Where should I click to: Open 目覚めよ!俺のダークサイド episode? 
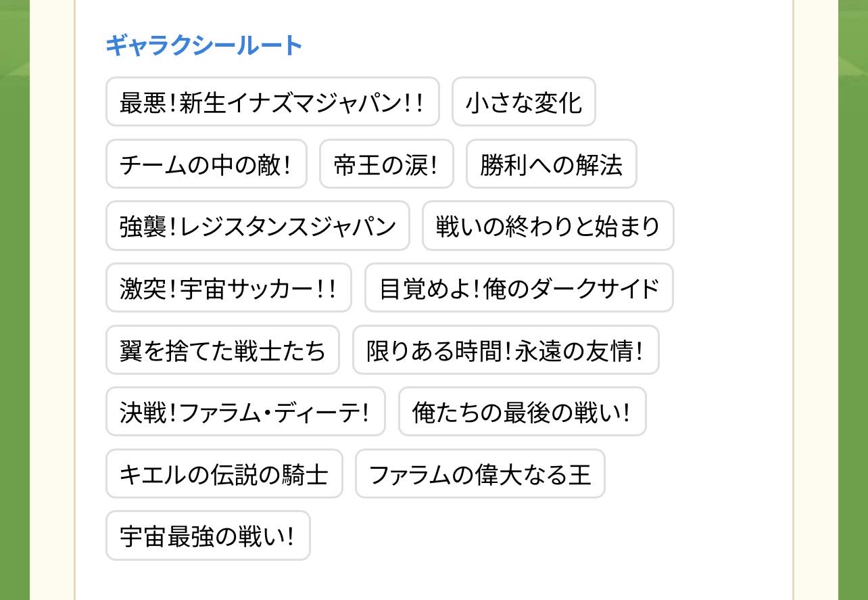click(x=519, y=287)
